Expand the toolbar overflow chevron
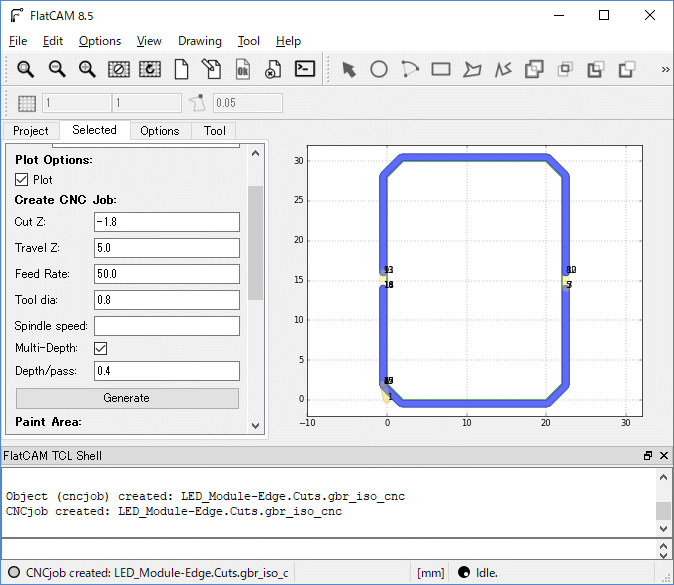Image resolution: width=674 pixels, height=585 pixels. point(665,69)
